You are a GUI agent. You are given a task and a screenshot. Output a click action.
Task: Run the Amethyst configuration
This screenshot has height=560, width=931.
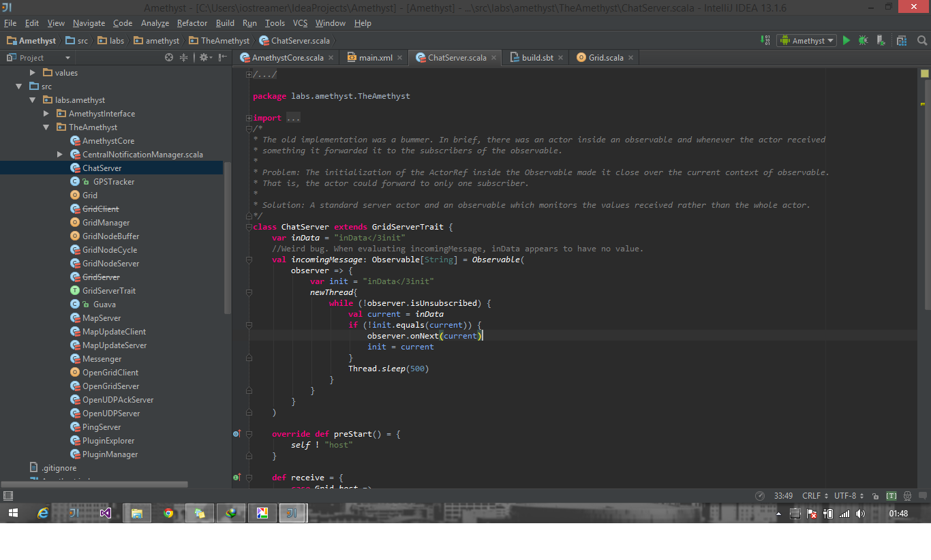[x=846, y=41]
